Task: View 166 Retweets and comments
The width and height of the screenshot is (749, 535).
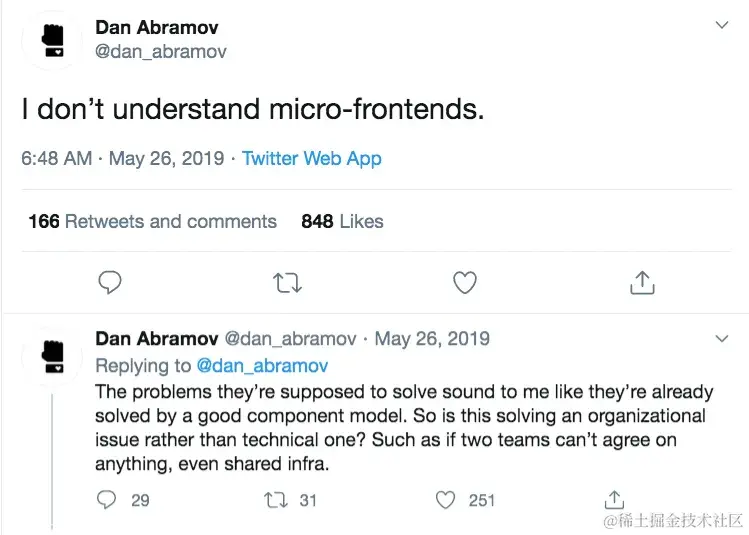Action: [152, 221]
